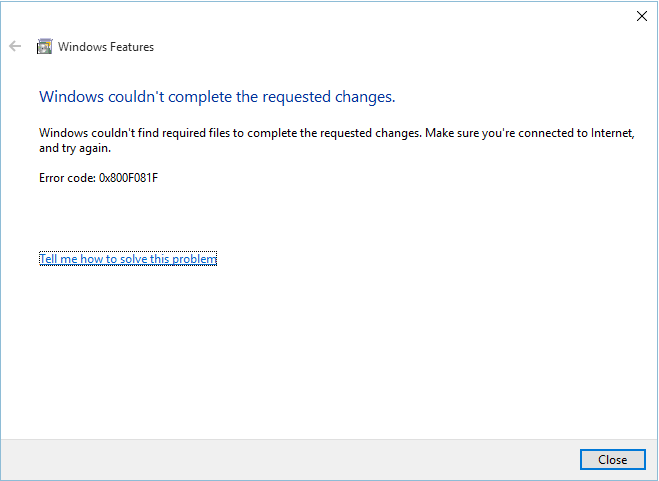659x481 pixels.
Task: Click the Windows Features app icon
Action: [45, 46]
